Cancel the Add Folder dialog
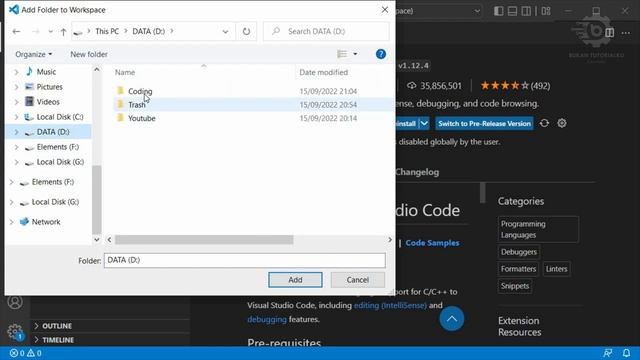 coord(358,280)
